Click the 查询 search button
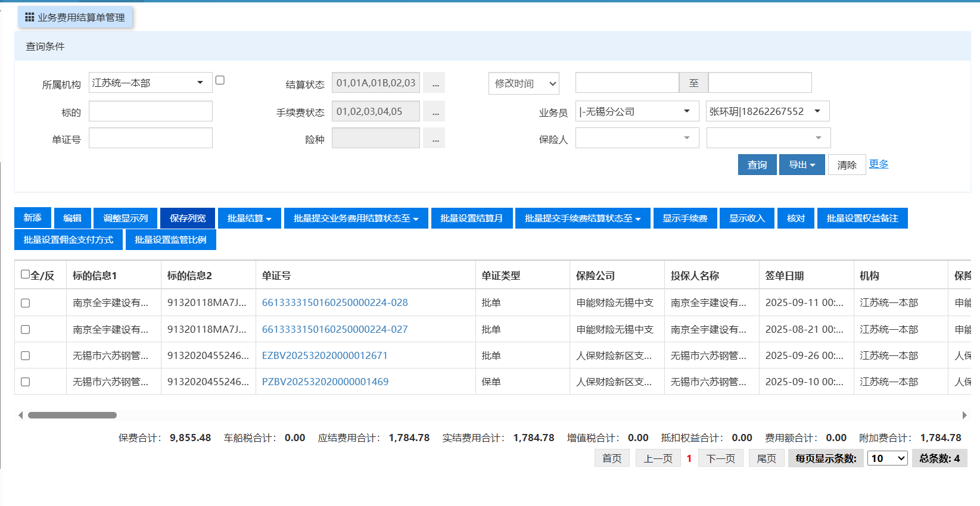980x506 pixels. click(757, 165)
